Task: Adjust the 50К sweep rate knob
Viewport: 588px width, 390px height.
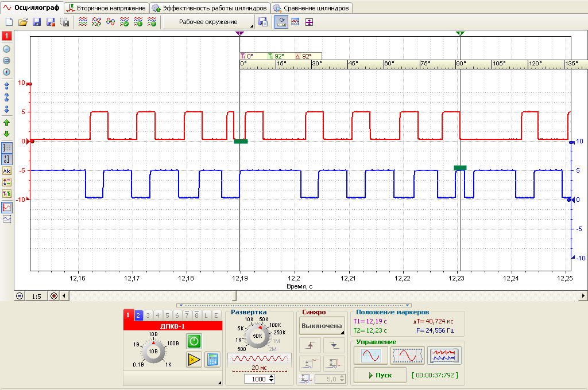Action: [258, 336]
